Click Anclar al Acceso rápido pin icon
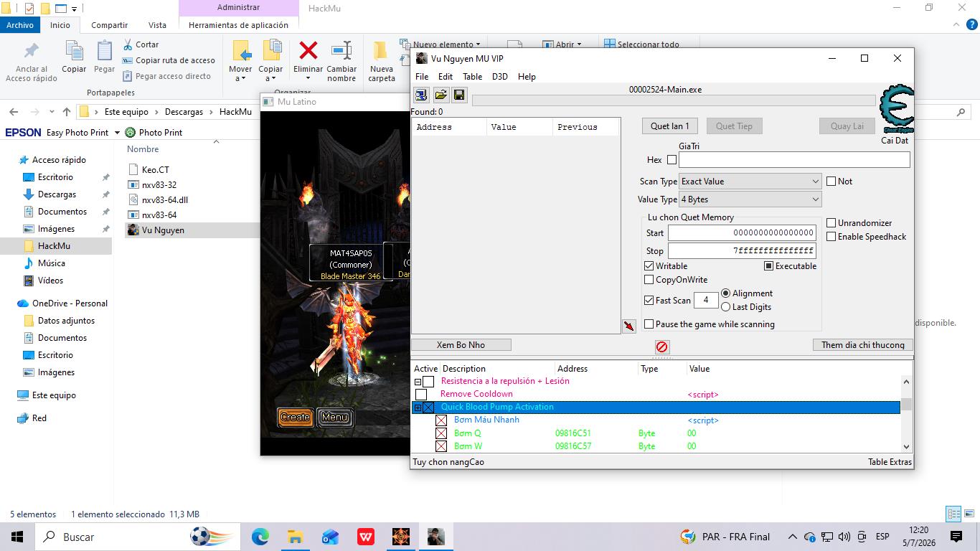The image size is (980, 551). click(x=32, y=52)
